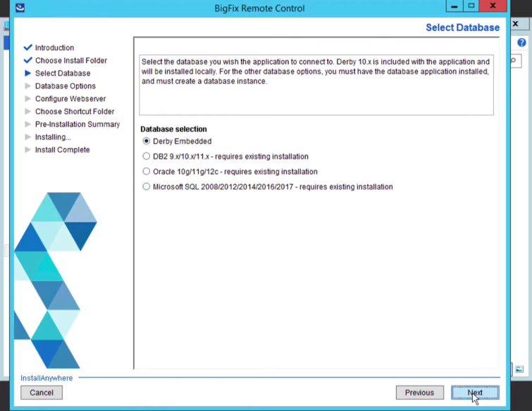Click the Install Complete step label

pos(63,149)
